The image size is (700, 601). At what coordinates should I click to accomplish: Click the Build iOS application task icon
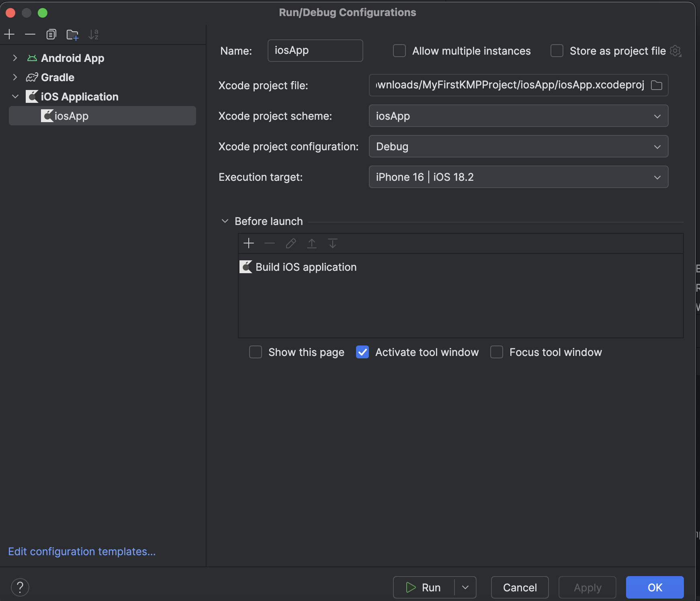pos(246,267)
